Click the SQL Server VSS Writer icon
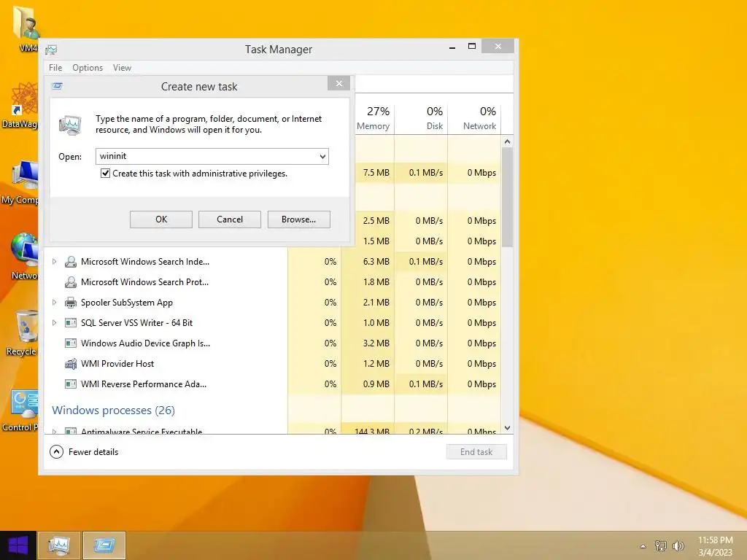 click(x=71, y=323)
